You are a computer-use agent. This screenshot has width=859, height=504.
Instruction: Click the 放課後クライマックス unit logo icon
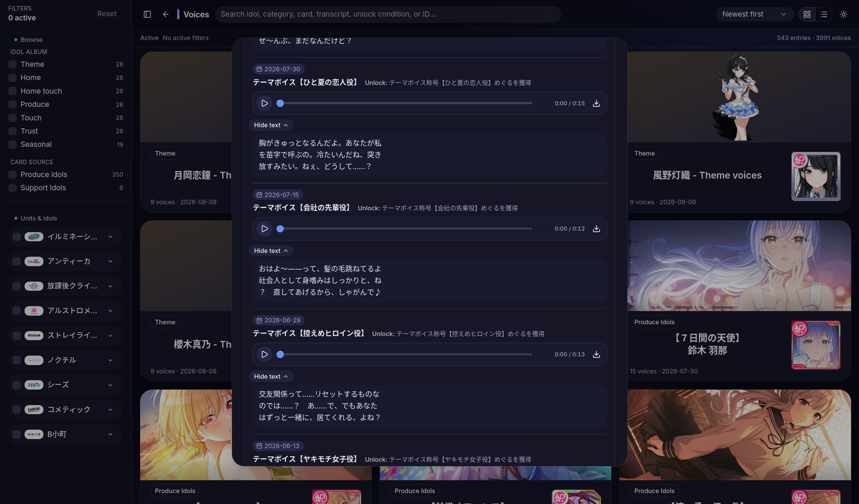pyautogui.click(x=34, y=286)
